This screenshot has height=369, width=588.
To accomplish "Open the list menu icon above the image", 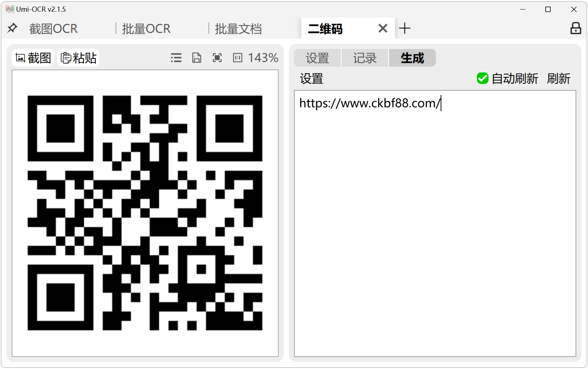I will [176, 58].
